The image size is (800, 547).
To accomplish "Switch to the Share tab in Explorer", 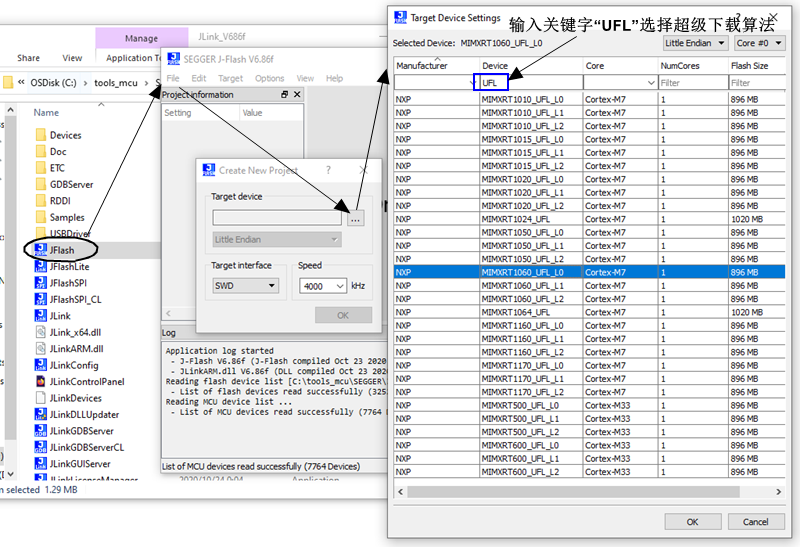I will point(28,58).
